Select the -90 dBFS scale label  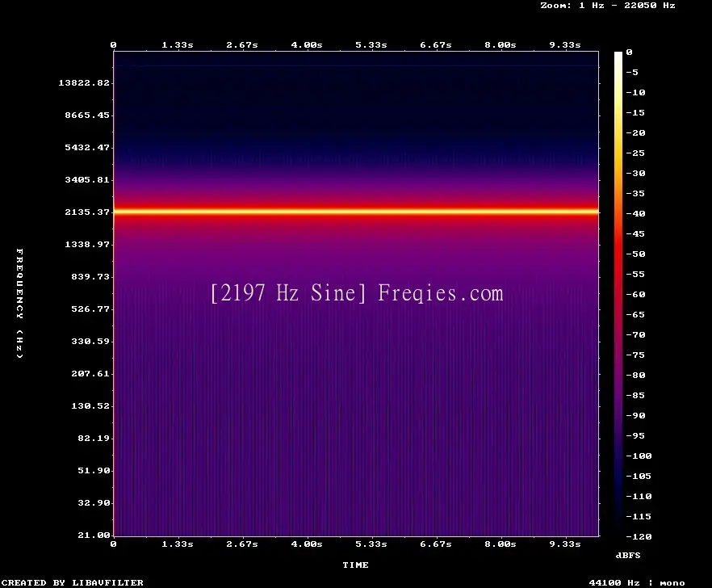coord(635,415)
